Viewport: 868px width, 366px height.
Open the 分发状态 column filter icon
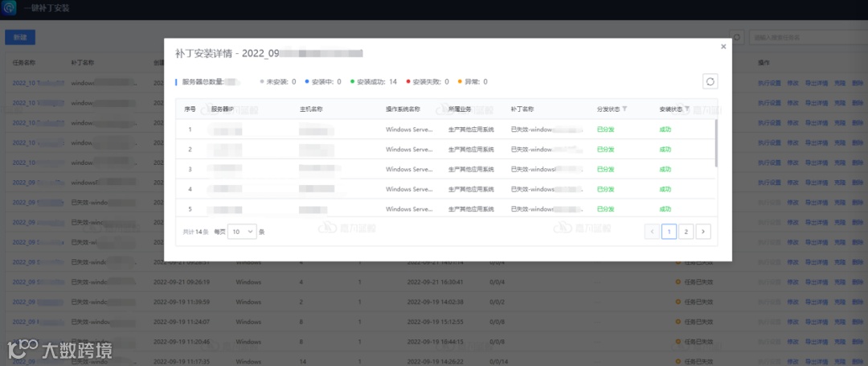tap(624, 109)
